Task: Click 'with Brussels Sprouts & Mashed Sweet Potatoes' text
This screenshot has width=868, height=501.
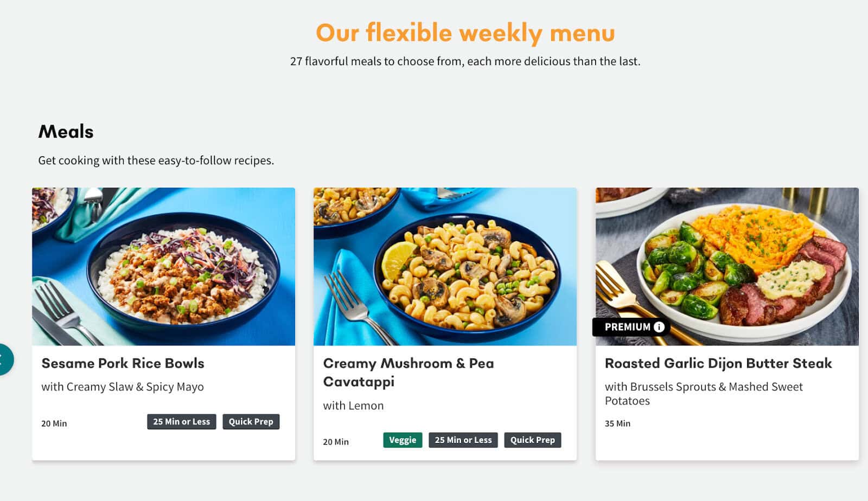Action: point(703,394)
